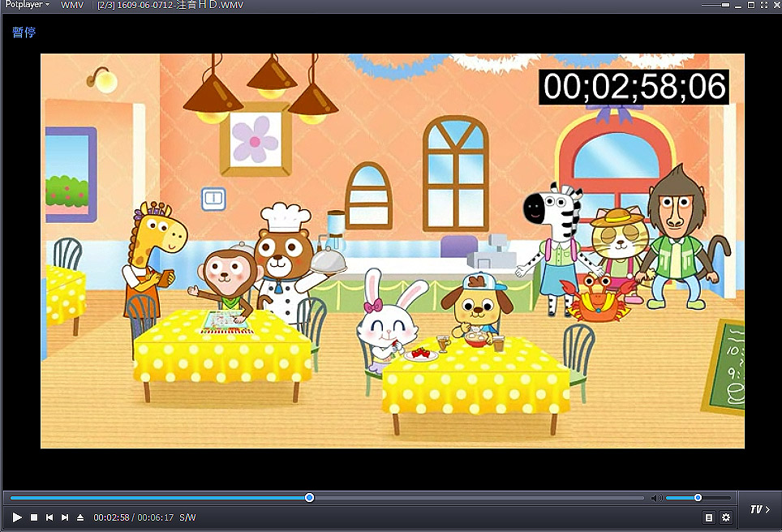Image resolution: width=782 pixels, height=532 pixels.
Task: Go to the previous file in playlist
Action: (49, 517)
